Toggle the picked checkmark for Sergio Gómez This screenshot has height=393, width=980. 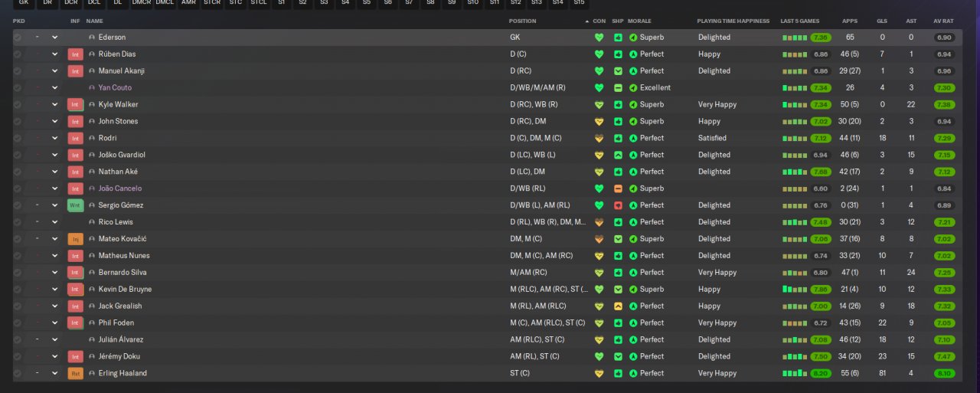pos(18,205)
